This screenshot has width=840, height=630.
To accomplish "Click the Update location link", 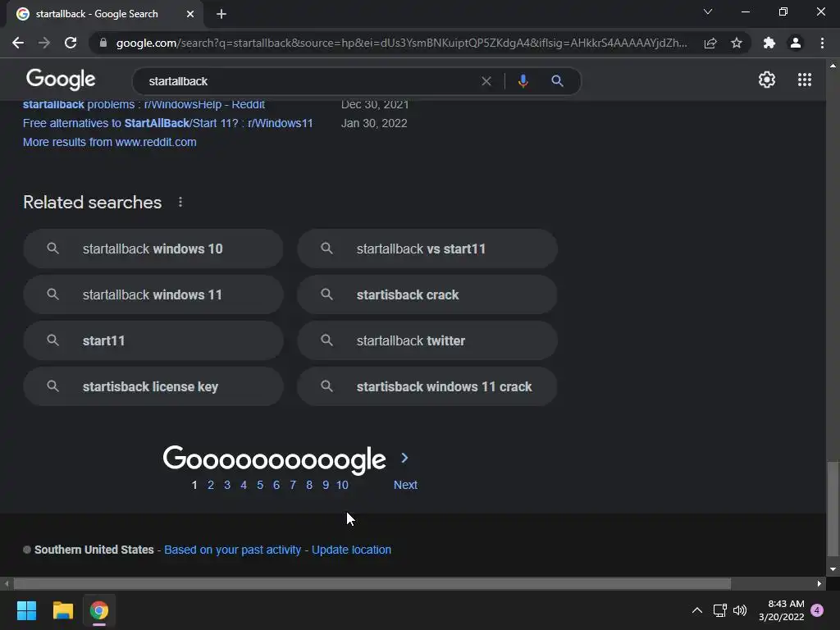I will tap(351, 550).
